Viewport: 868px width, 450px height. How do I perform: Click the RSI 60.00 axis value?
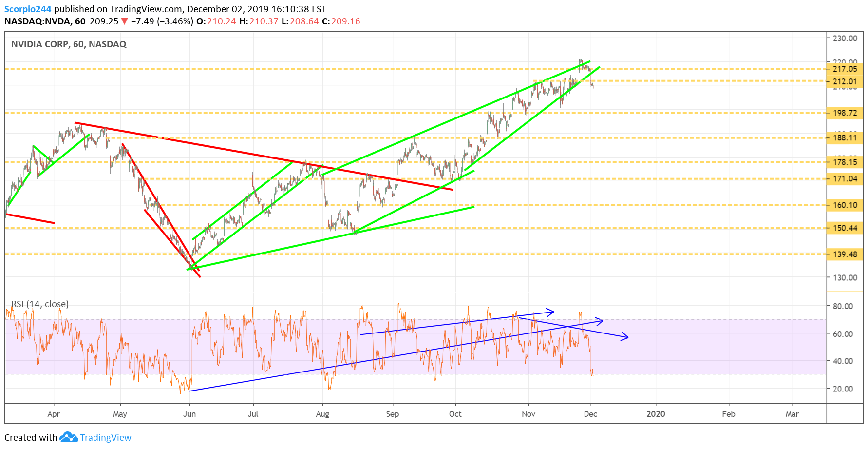pyautogui.click(x=843, y=334)
